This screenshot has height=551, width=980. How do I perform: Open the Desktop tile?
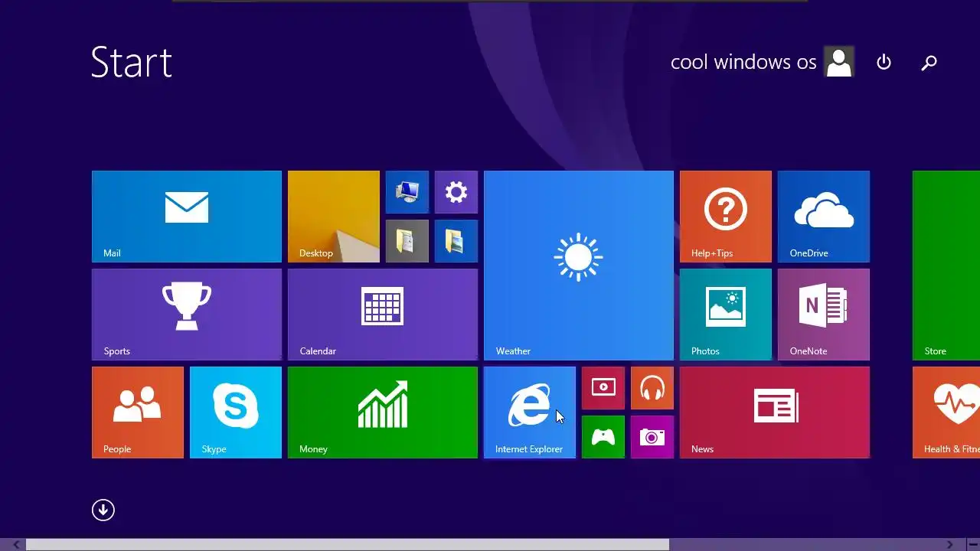point(334,217)
